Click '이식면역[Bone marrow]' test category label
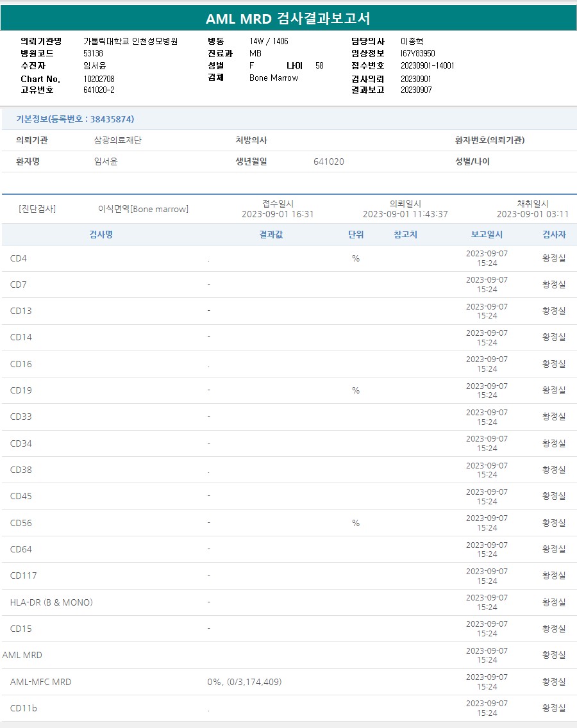 143,209
